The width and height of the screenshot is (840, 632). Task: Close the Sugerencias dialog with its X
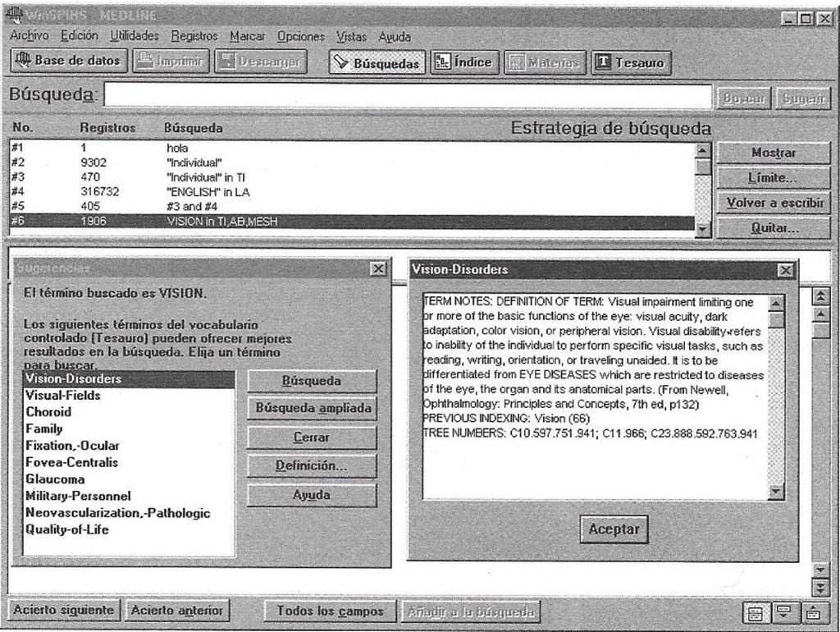[378, 268]
